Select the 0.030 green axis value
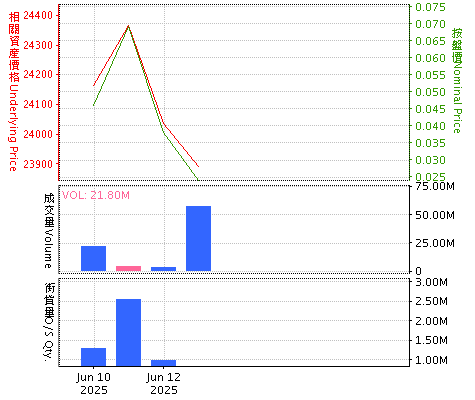 pyautogui.click(x=430, y=160)
